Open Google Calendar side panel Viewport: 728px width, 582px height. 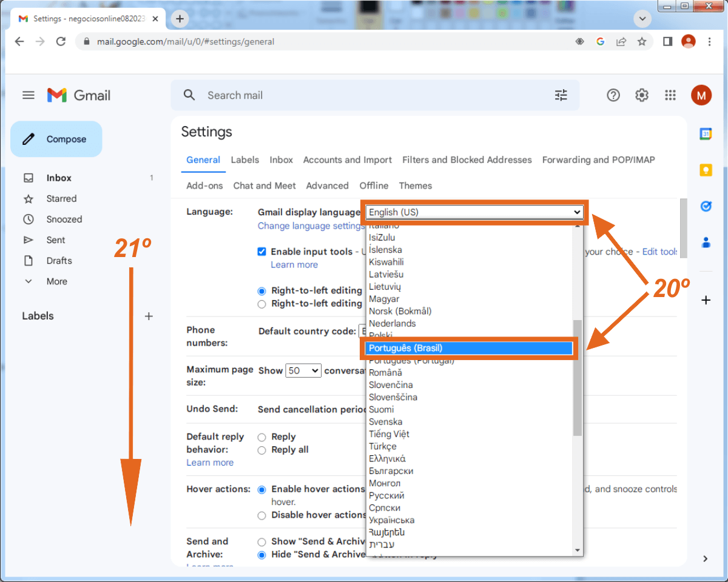[706, 135]
